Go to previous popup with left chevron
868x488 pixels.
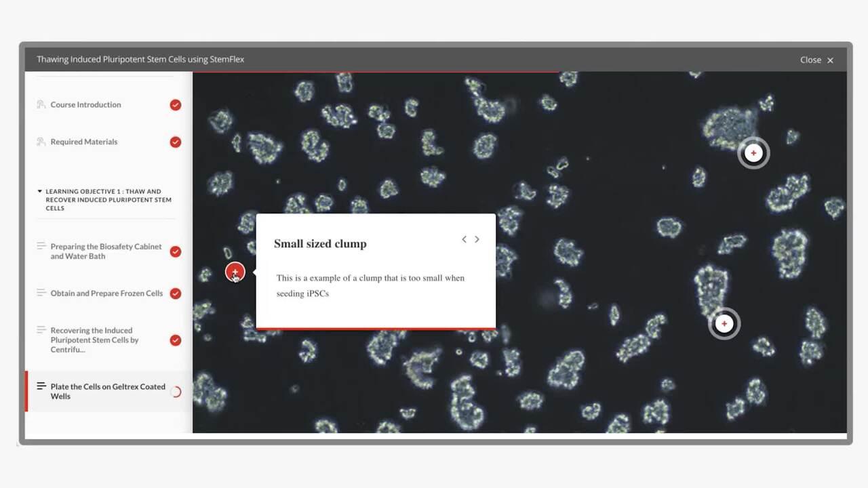click(x=464, y=239)
